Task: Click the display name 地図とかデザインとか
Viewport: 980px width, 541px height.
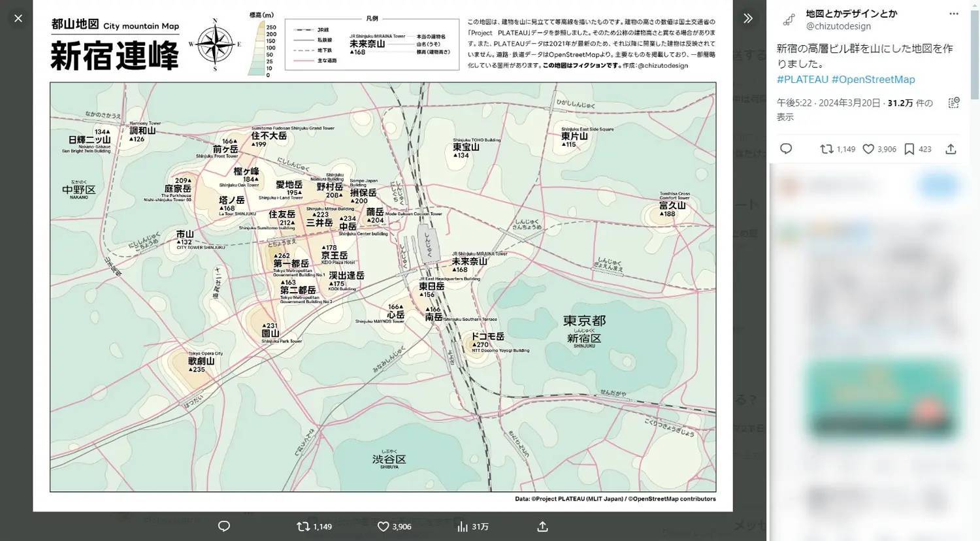Action: pos(851,14)
